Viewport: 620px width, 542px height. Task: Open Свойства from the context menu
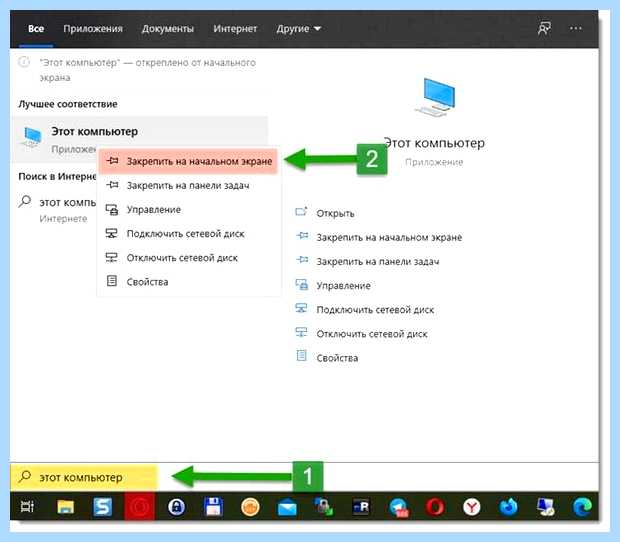[188, 282]
